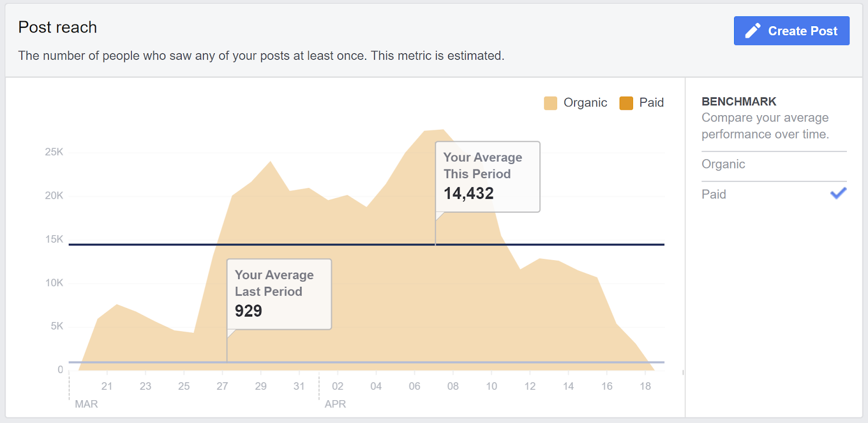Click the pencil icon in Create Post

pos(752,30)
